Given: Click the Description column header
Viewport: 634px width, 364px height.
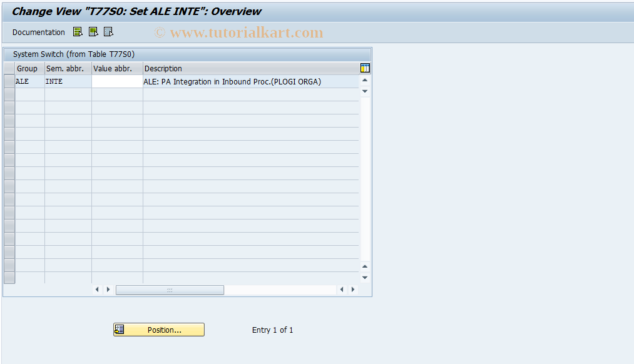Looking at the screenshot, I should pos(251,68).
